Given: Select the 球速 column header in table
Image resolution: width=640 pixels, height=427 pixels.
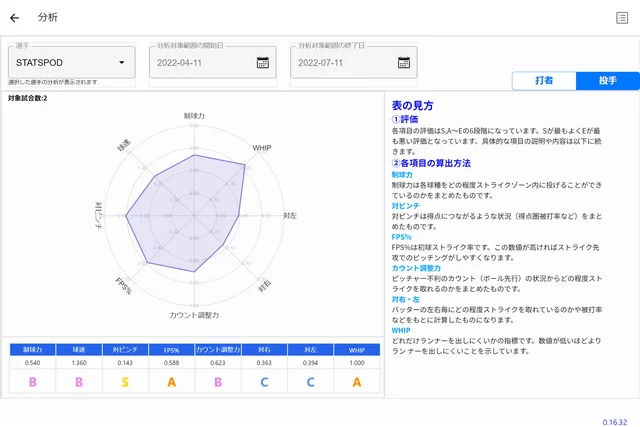Looking at the screenshot, I should coord(79,350).
